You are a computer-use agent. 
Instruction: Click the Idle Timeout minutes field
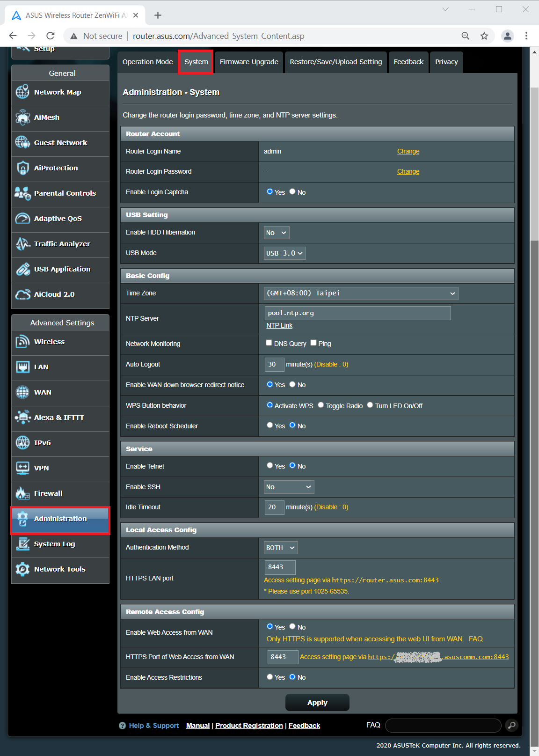pyautogui.click(x=275, y=507)
